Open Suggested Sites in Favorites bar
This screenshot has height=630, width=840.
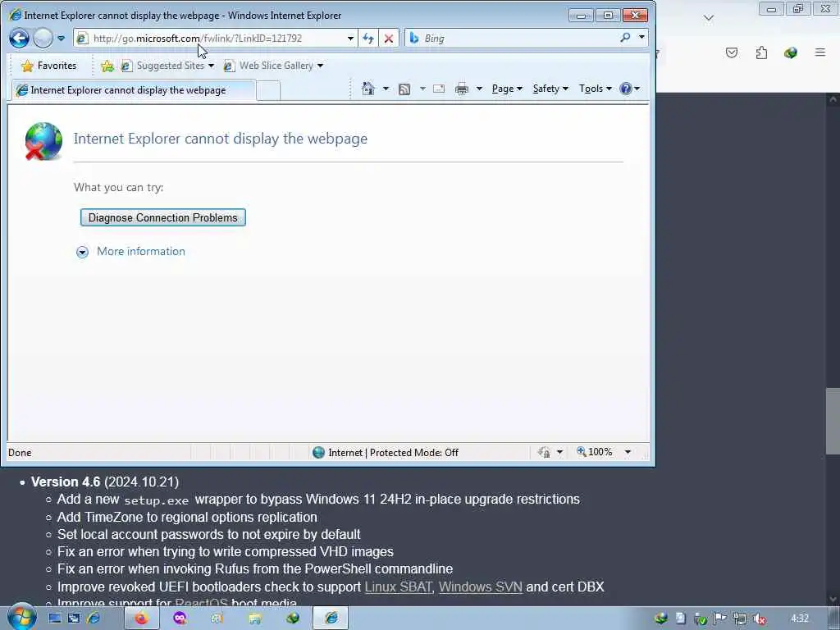167,66
